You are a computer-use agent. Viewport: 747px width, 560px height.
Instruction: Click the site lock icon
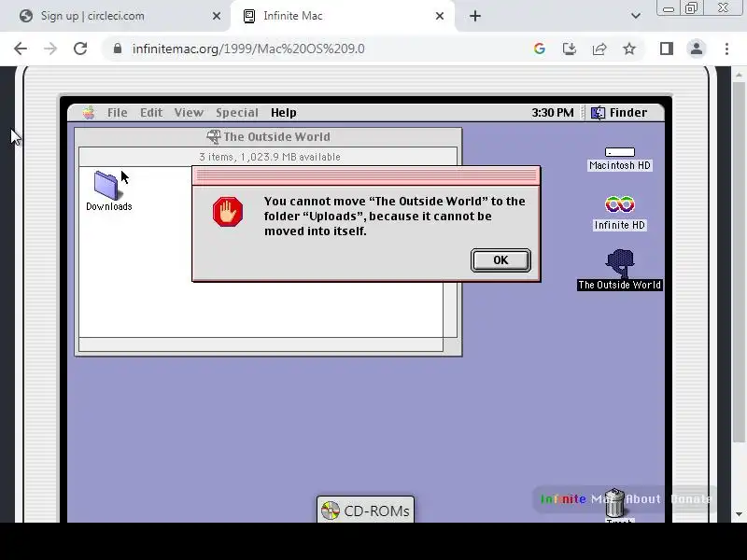118,49
